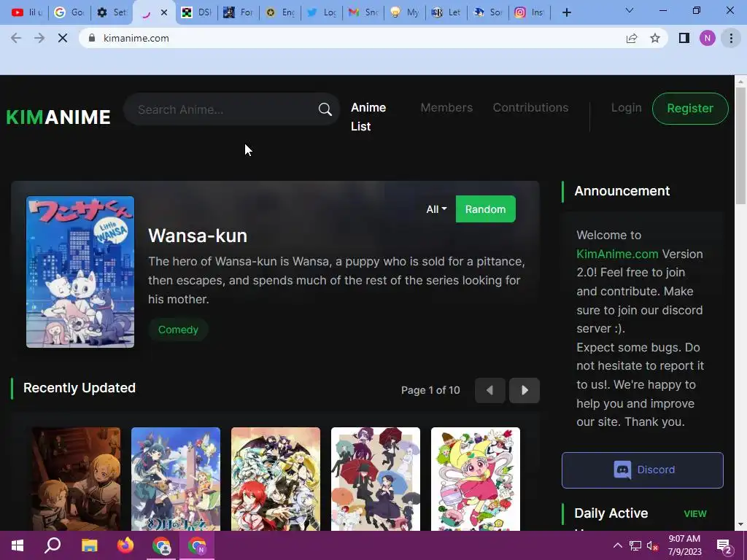Click the network tray icon
The height and width of the screenshot is (560, 747).
pos(635,545)
